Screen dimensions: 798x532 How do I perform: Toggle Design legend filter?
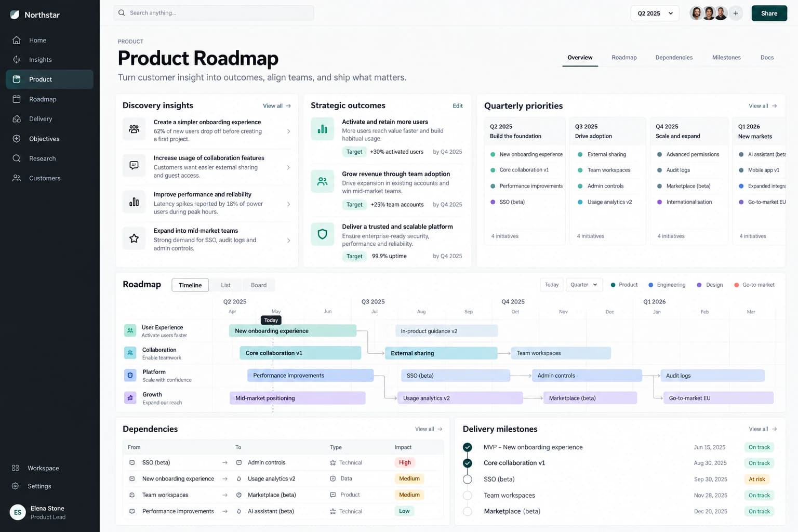click(x=710, y=285)
